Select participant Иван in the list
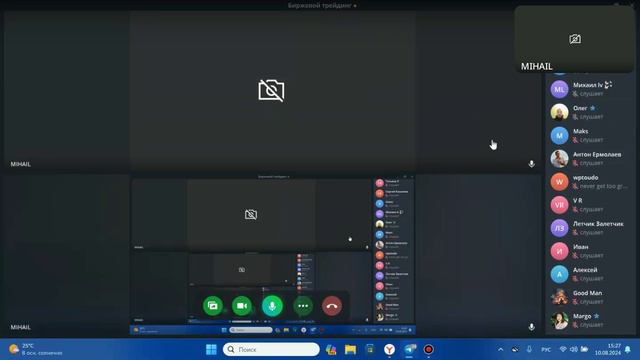Image resolution: width=640 pixels, height=360 pixels. 591,251
